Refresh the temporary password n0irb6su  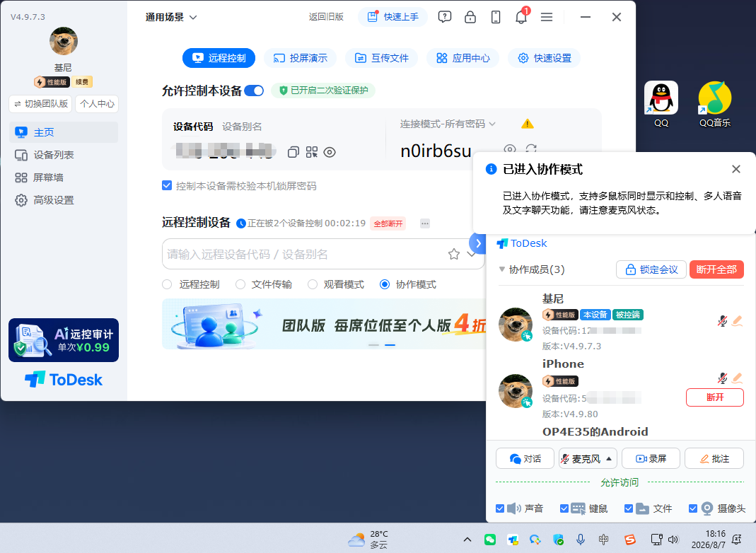click(531, 149)
